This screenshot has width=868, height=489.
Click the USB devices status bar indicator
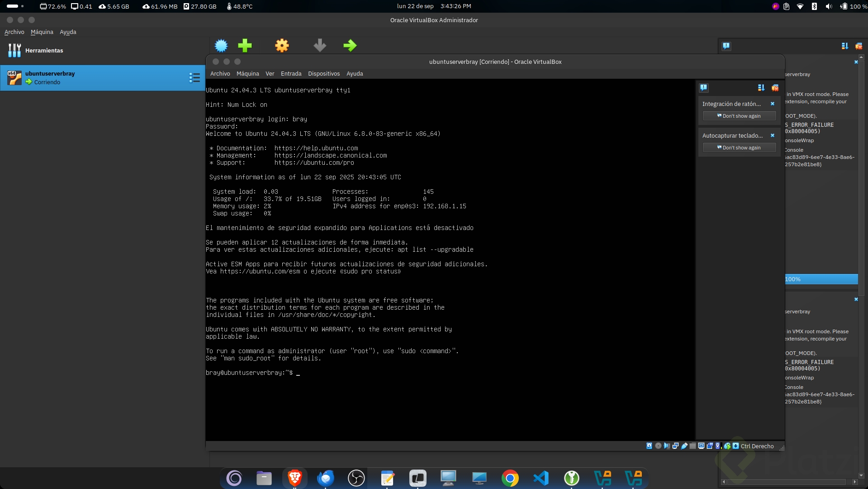[684, 446]
